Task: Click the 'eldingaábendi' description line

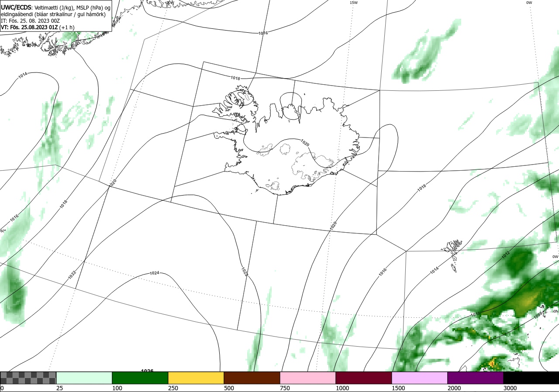Action: pos(53,14)
